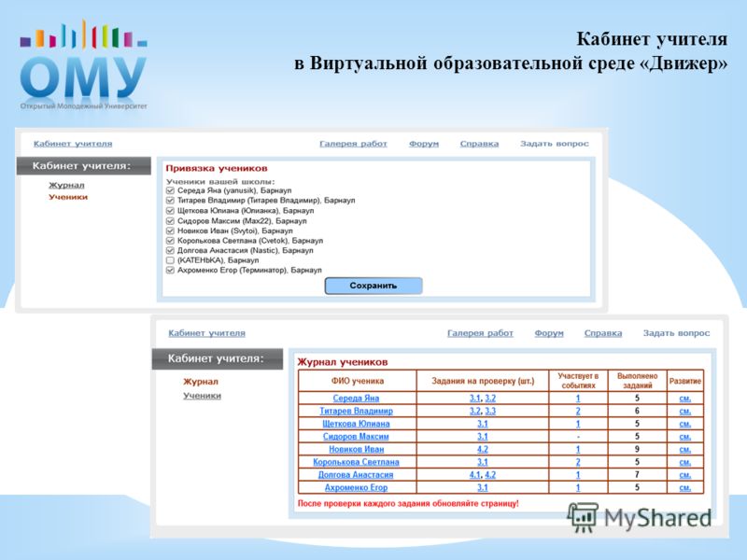
Task: Open task 3.1 for Середа Яна
Action: (475, 399)
